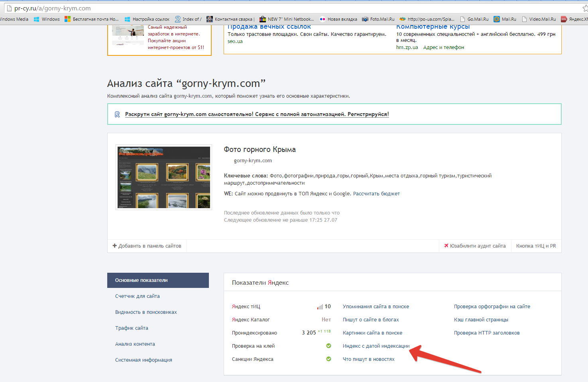Click the promotion banner R logo icon
588x382 pixels.
point(117,114)
